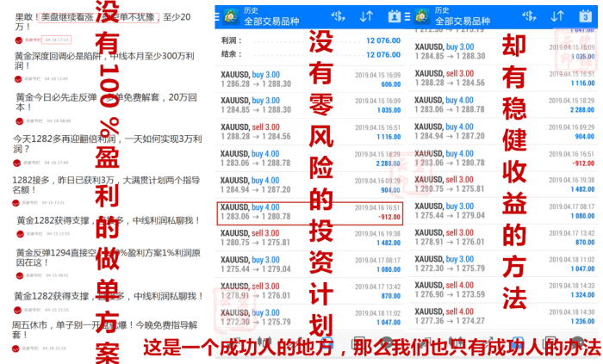Open headline 果敢！美盘继续看涨
Image resolution: width=603 pixels, height=364 pixels.
pyautogui.click(x=103, y=22)
